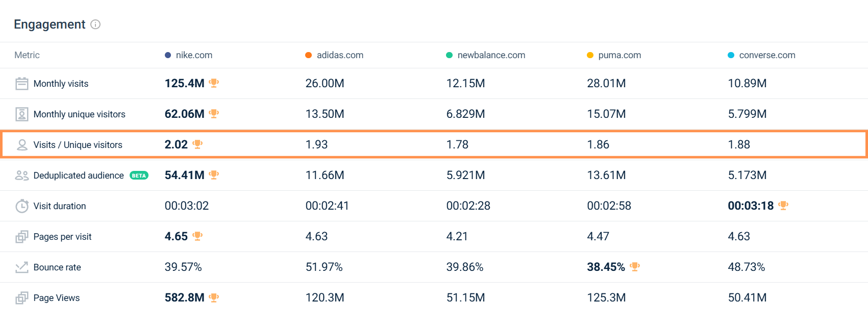The width and height of the screenshot is (868, 327).
Task: Click the nike.com blue color dot
Action: [168, 55]
